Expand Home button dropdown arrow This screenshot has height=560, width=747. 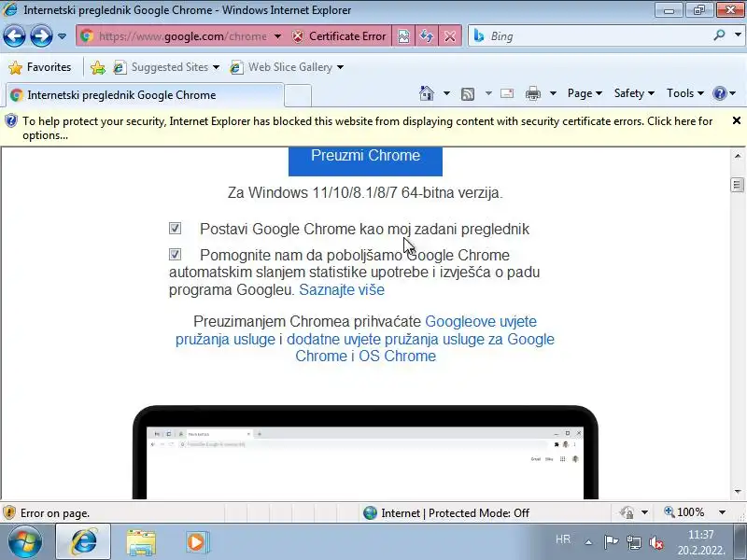pyautogui.click(x=446, y=93)
